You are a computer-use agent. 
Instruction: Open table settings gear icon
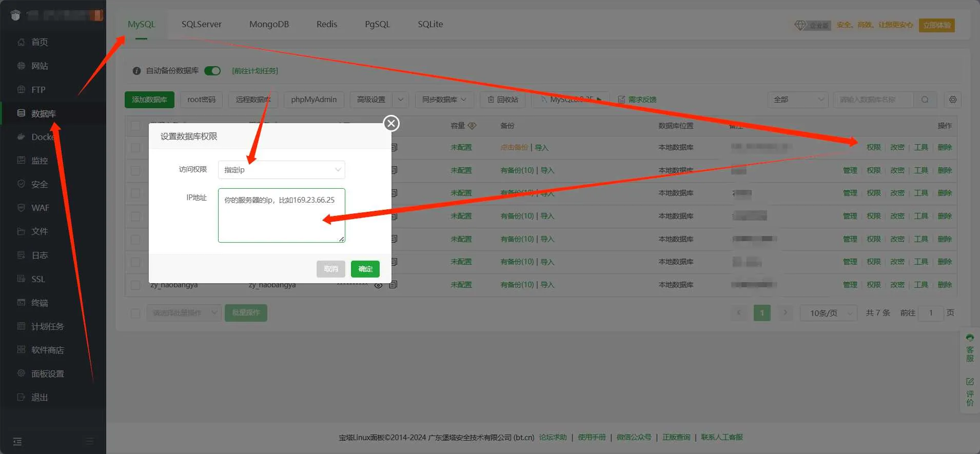tap(953, 100)
